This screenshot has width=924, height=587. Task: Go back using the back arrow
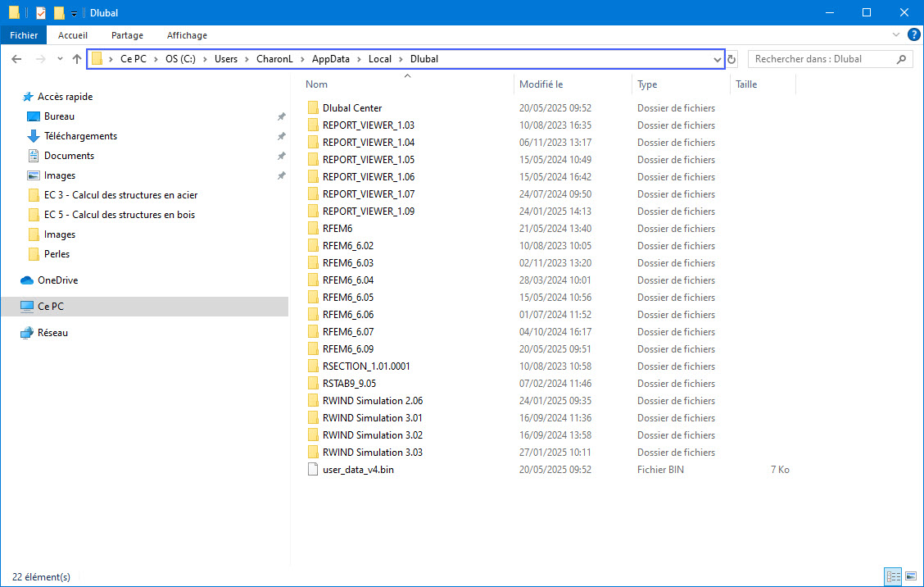click(x=16, y=59)
